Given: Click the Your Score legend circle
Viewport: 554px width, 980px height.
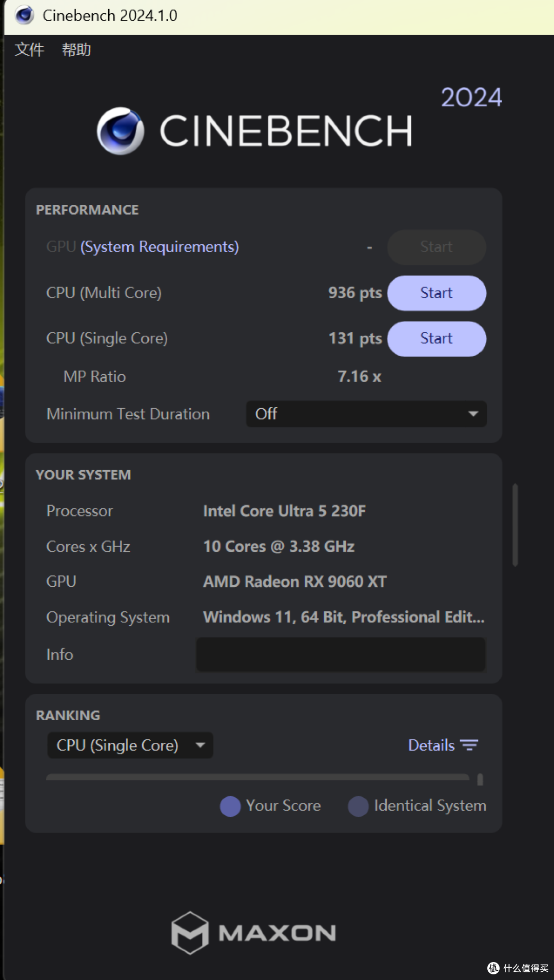Looking at the screenshot, I should (230, 806).
